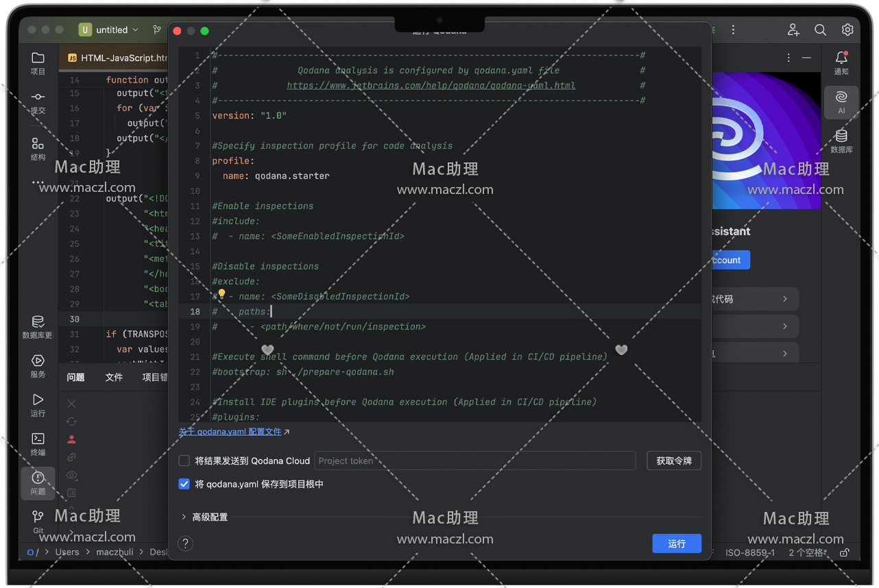
Task: Click the Search Everywhere magnifier icon
Action: pyautogui.click(x=820, y=30)
